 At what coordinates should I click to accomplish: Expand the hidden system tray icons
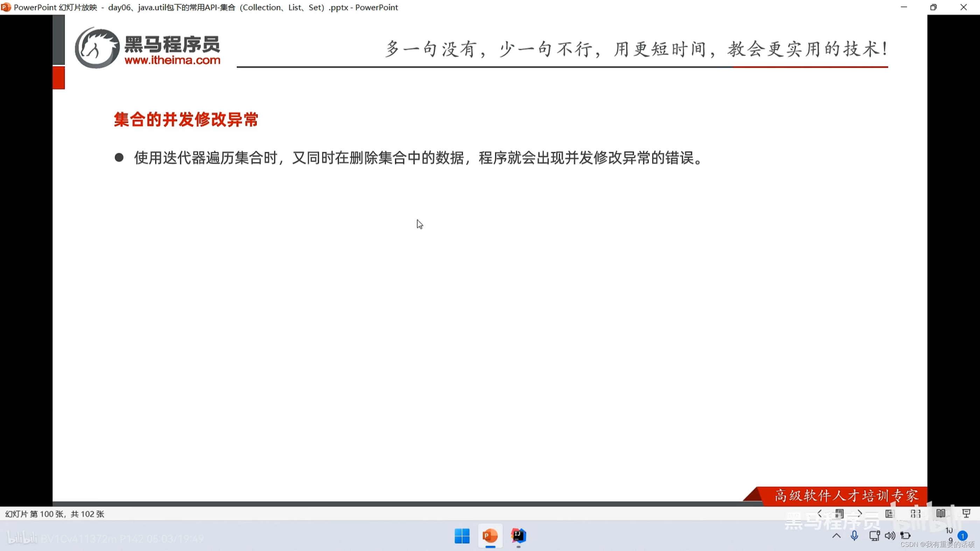pyautogui.click(x=836, y=536)
